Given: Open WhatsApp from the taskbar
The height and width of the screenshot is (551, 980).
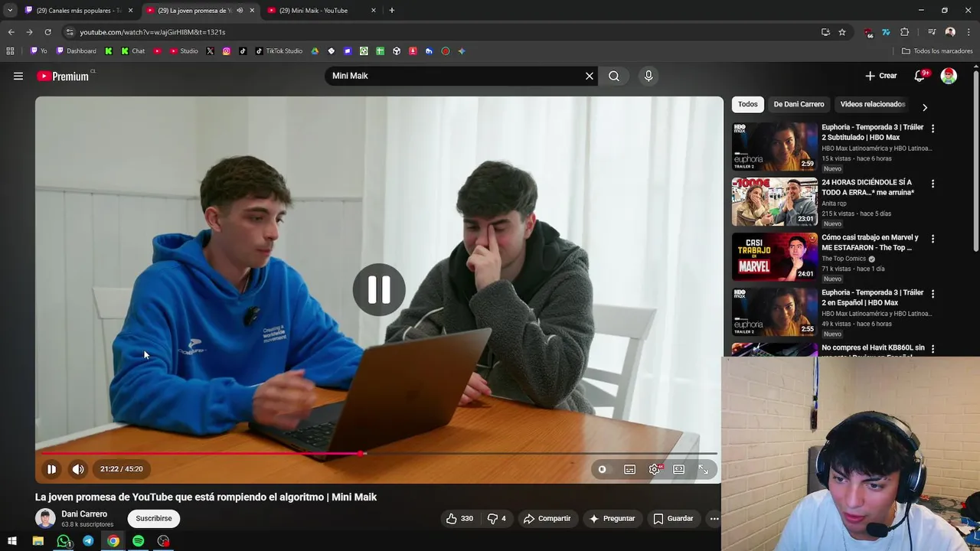Looking at the screenshot, I should tap(64, 541).
